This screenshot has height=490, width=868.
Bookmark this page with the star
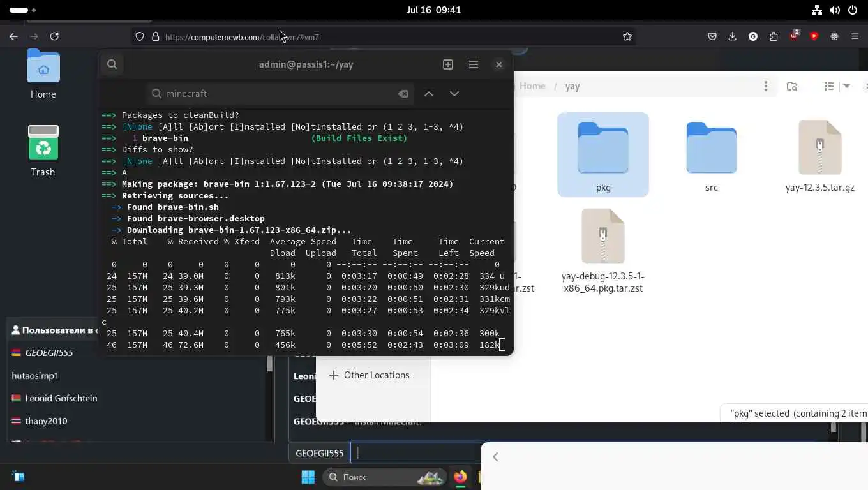point(627,37)
